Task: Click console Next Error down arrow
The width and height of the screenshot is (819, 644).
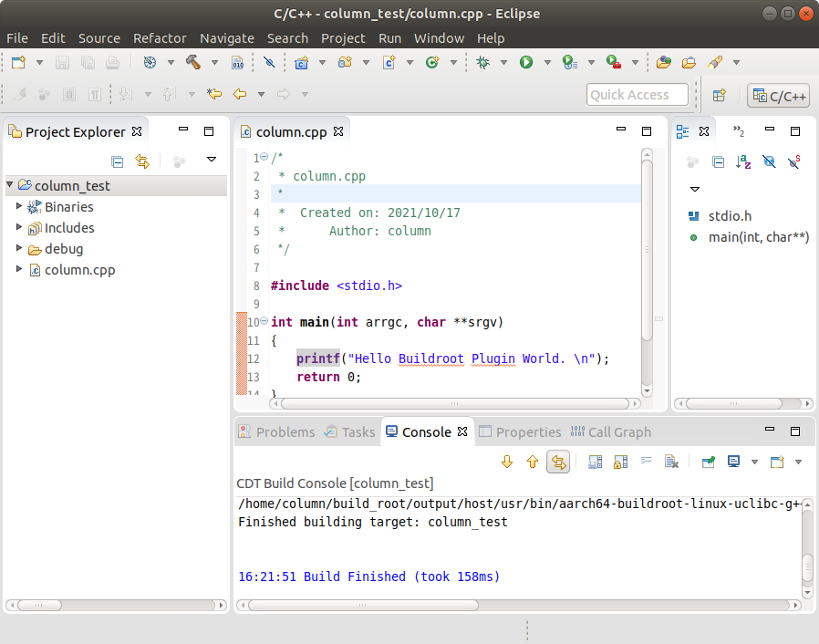Action: click(x=507, y=462)
